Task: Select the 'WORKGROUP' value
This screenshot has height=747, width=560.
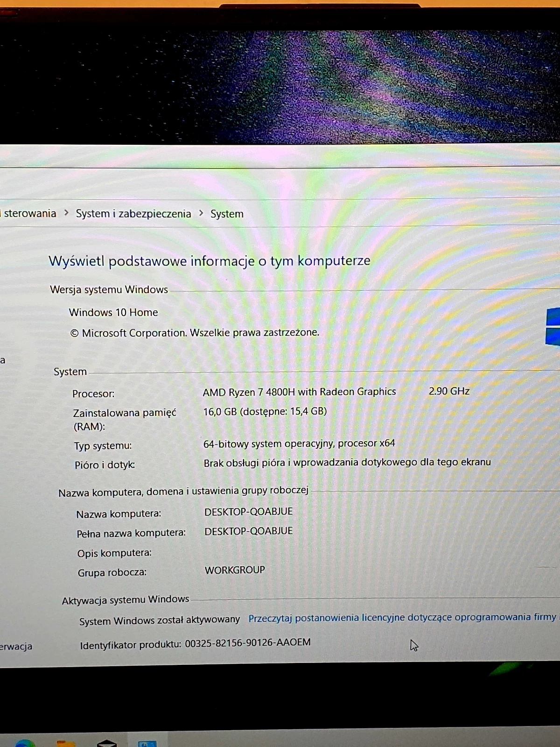Action: coord(235,570)
